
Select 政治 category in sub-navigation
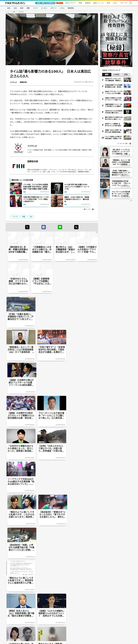pyautogui.click(x=9, y=8)
